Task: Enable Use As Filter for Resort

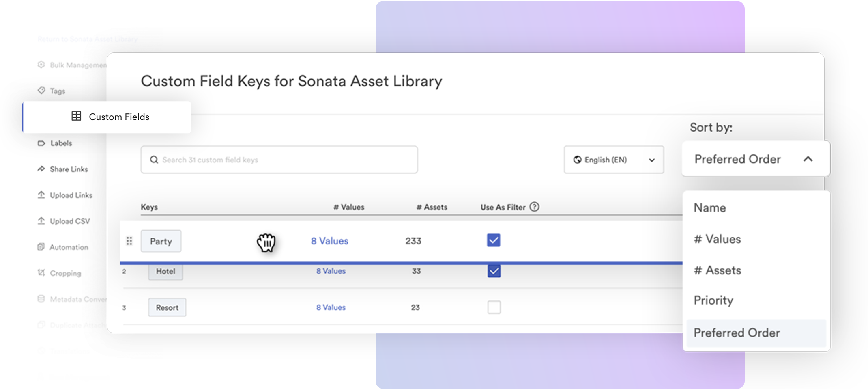Action: (494, 307)
